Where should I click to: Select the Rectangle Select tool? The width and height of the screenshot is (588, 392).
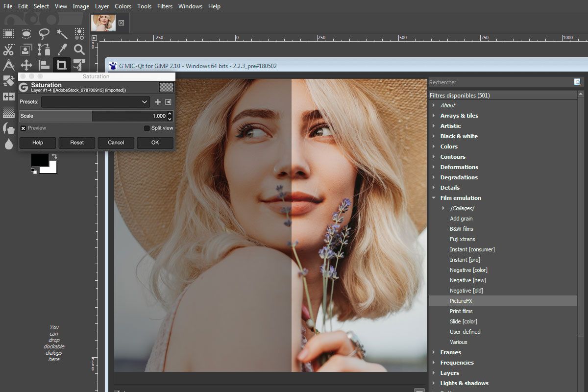tap(9, 33)
